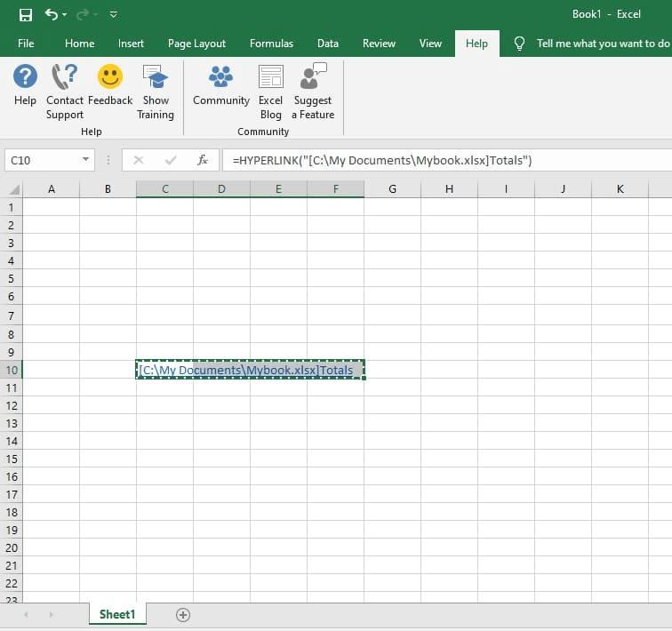Switch to the Home tab
672x631 pixels.
coord(80,44)
